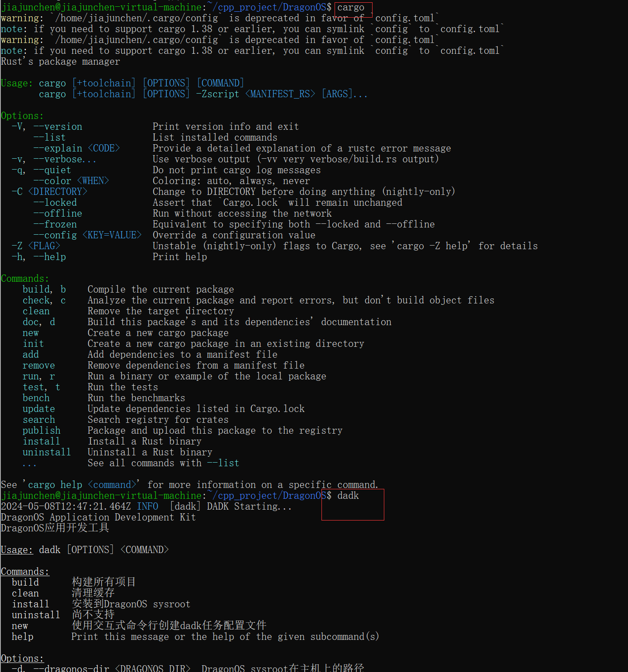This screenshot has height=672, width=628.
Task: Click 'Rust's package manager' description line
Action: coord(61,62)
